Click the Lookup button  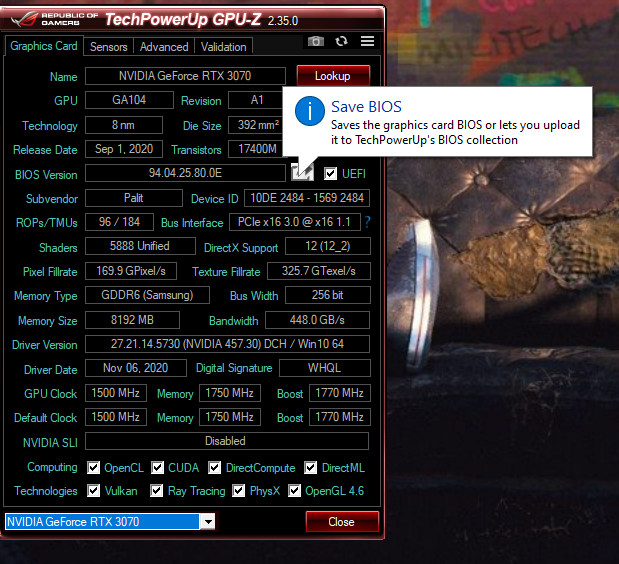click(x=333, y=76)
